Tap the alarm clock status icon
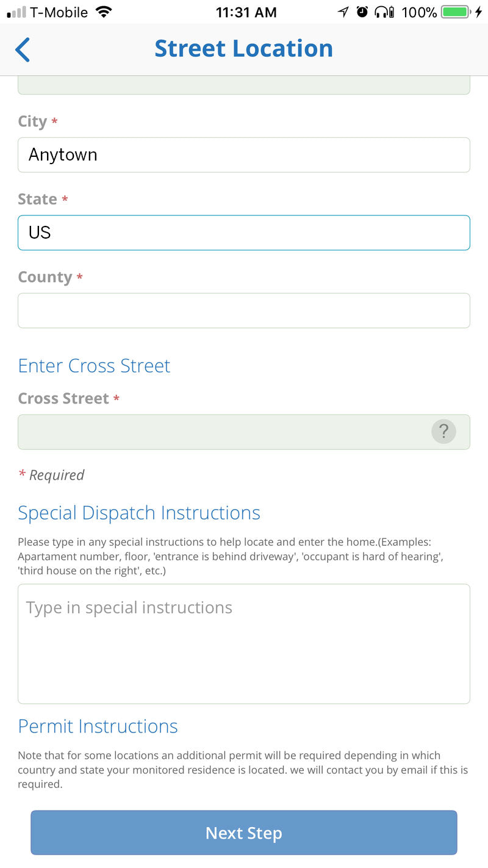The height and width of the screenshot is (868, 488). coord(362,12)
